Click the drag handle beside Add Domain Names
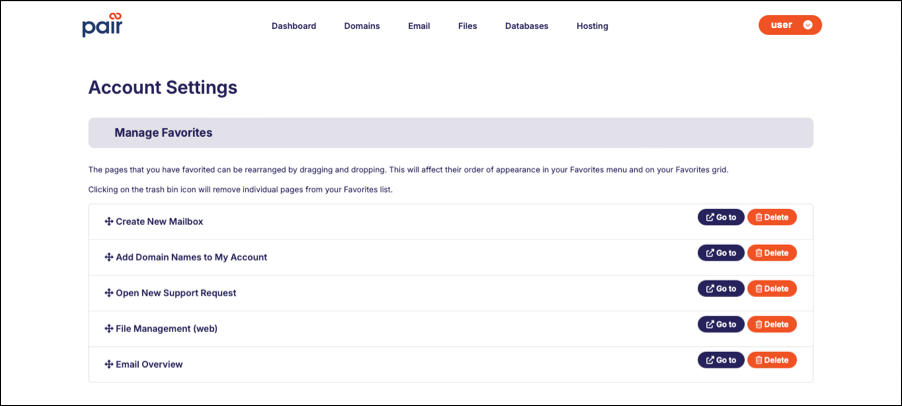 click(x=108, y=257)
